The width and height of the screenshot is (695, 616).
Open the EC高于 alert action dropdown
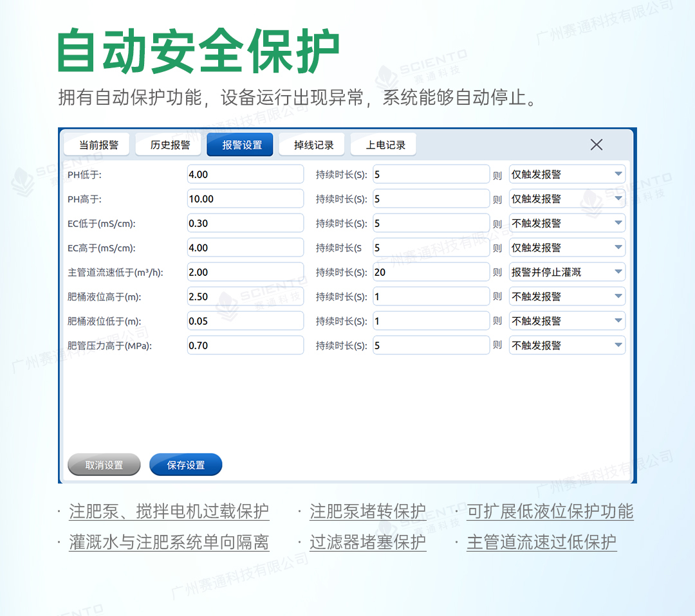point(566,247)
